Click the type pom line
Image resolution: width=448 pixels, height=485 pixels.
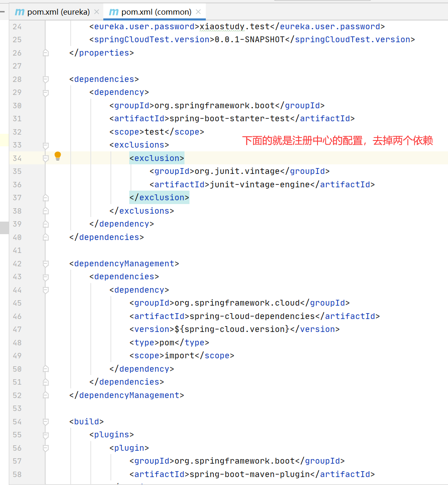(169, 343)
